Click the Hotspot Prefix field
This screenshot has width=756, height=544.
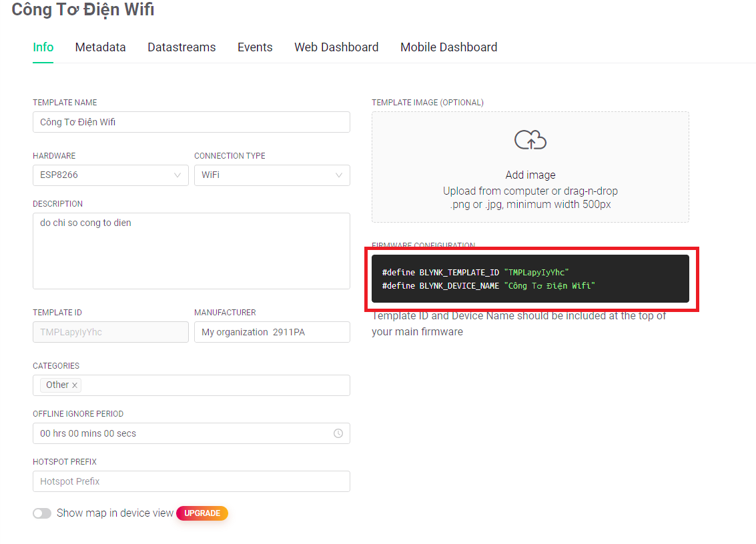192,481
